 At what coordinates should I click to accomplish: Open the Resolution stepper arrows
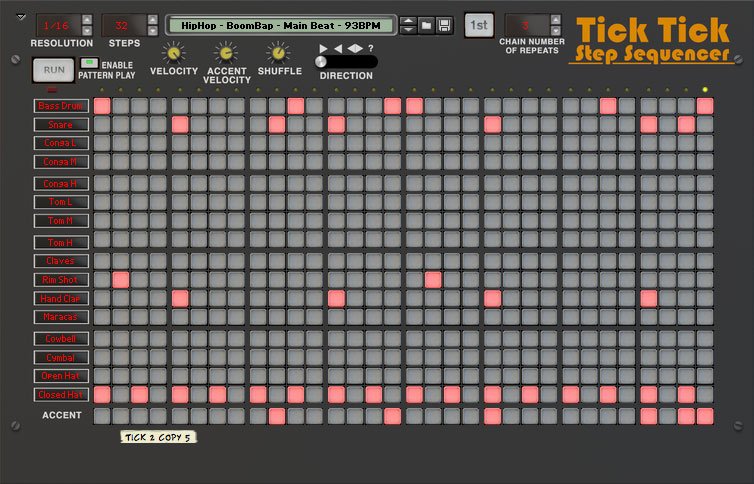[86, 25]
